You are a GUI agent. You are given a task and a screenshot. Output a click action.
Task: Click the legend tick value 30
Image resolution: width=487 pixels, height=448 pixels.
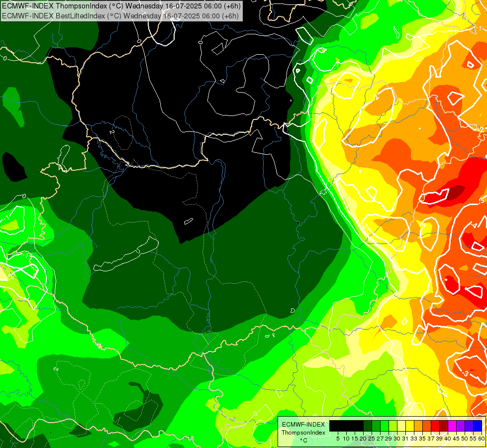tap(397, 439)
